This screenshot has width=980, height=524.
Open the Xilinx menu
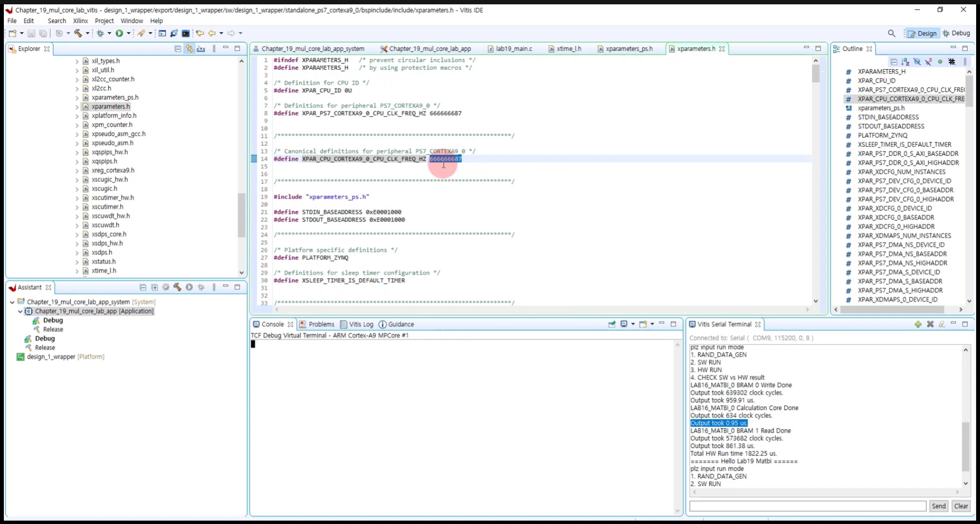click(x=80, y=21)
